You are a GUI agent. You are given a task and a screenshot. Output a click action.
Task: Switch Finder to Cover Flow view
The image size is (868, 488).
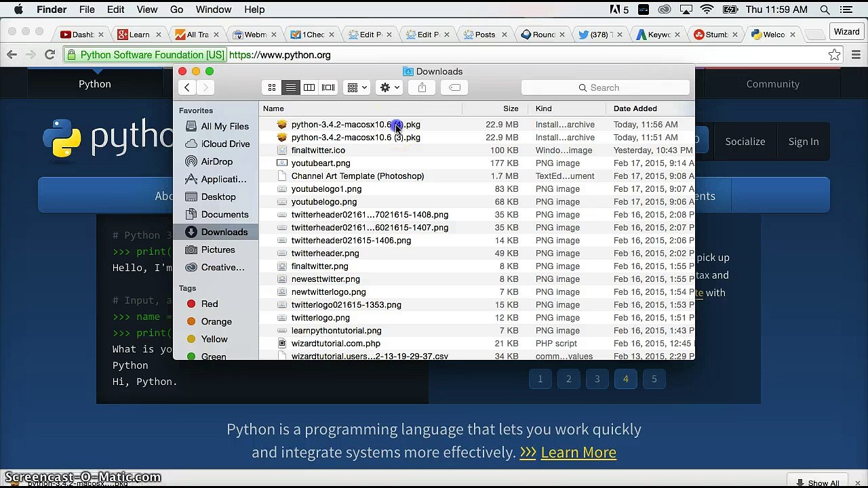[x=328, y=87]
